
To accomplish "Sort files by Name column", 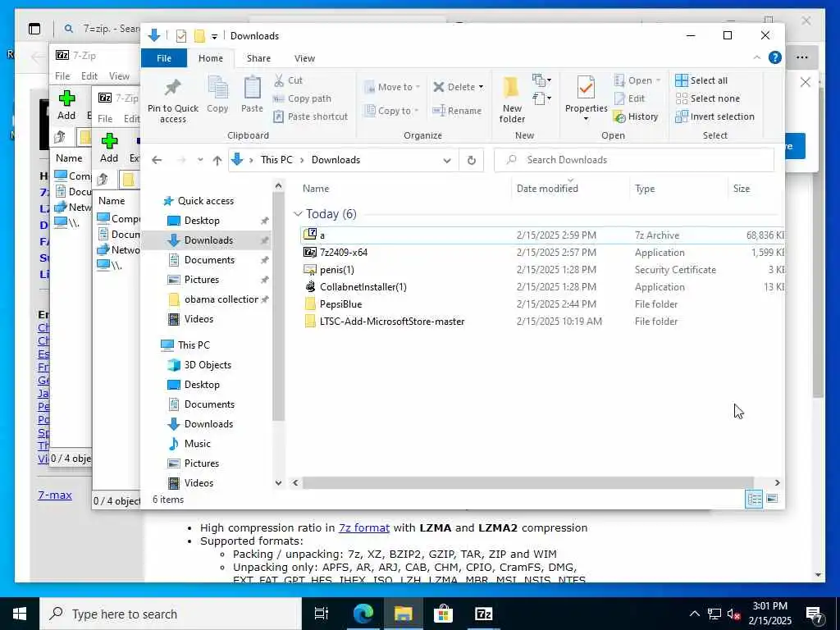I will click(316, 189).
